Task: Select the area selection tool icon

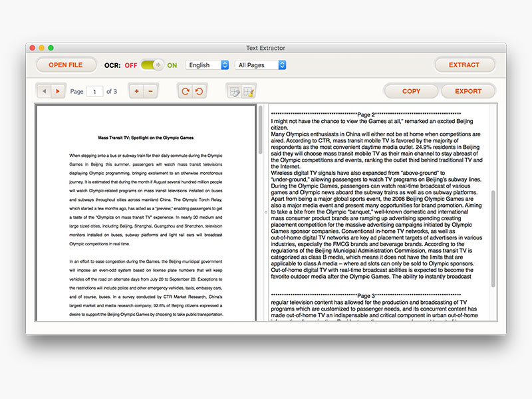Action: point(234,91)
